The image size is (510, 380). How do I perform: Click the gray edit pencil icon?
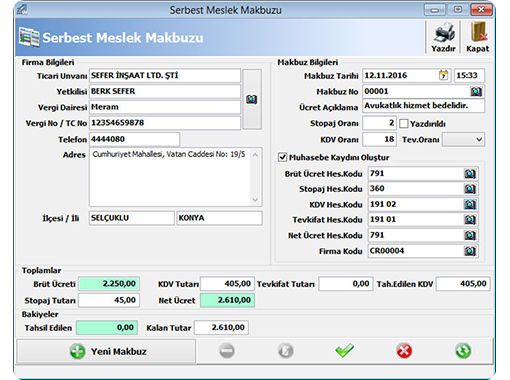coord(286,351)
